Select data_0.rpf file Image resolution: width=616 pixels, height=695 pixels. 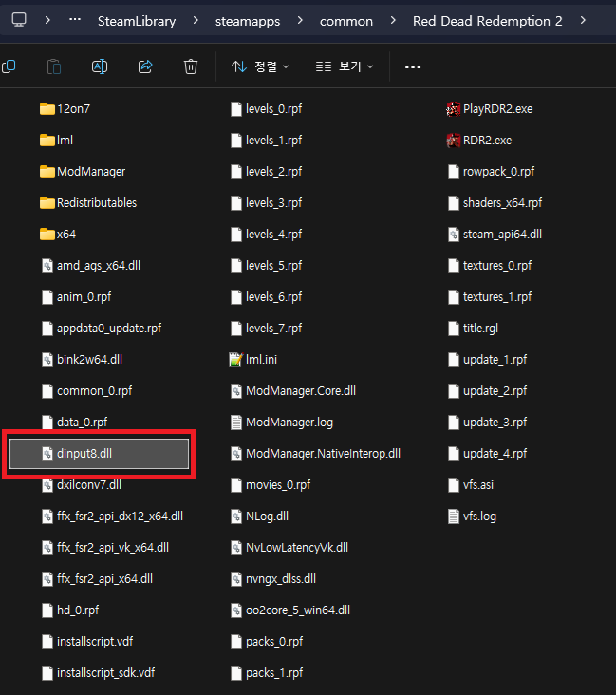click(x=74, y=423)
